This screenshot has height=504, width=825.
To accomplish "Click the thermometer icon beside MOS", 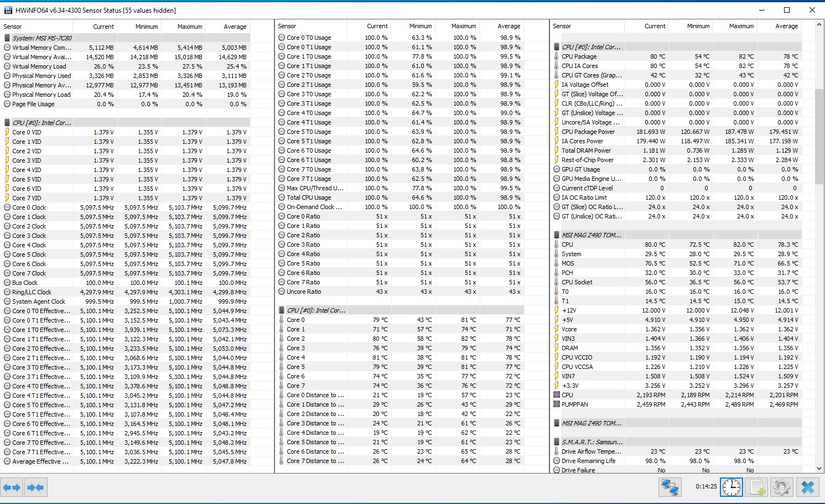I will point(557,263).
